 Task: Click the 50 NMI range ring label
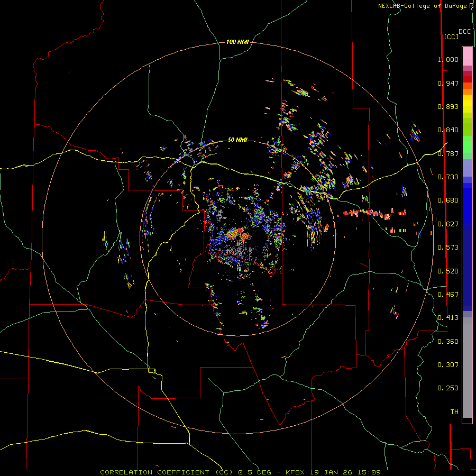[x=237, y=140]
